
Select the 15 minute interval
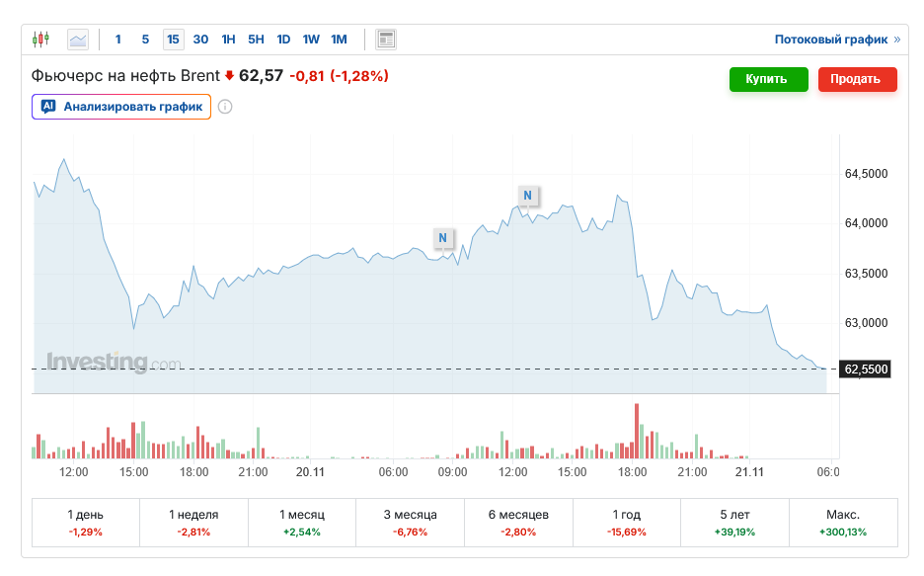tap(173, 40)
